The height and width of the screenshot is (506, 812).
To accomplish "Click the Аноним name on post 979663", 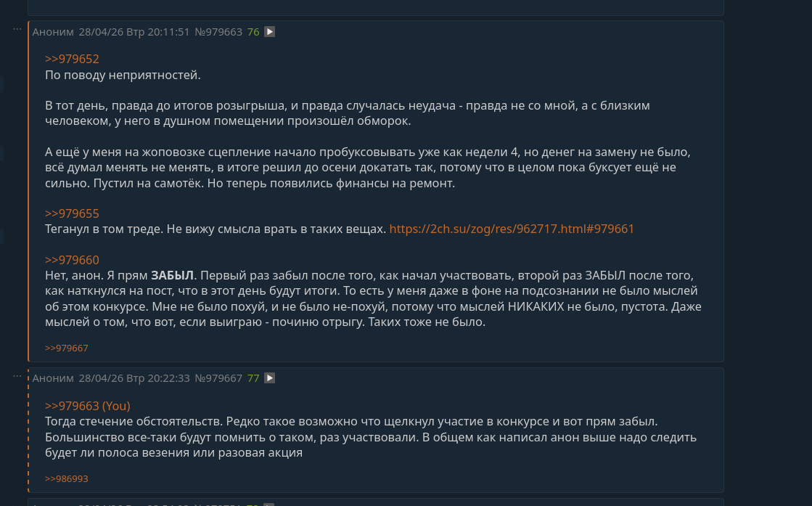I will [53, 32].
